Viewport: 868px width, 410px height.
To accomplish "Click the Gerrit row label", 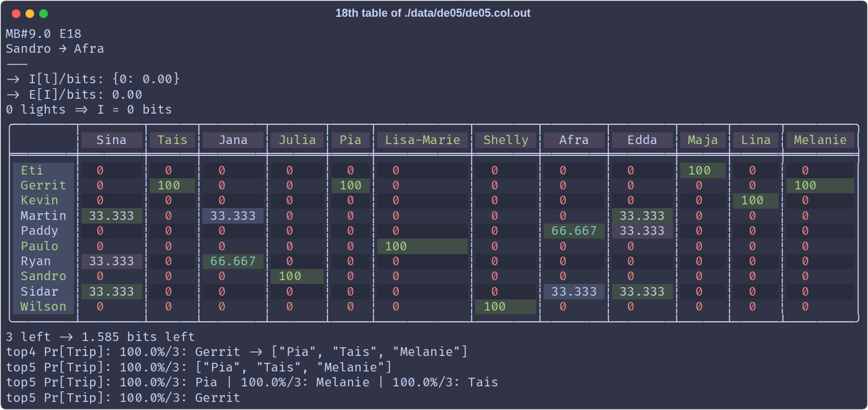I will tap(43, 185).
